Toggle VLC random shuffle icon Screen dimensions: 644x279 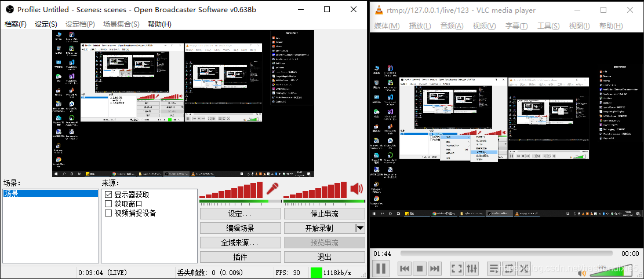(523, 269)
